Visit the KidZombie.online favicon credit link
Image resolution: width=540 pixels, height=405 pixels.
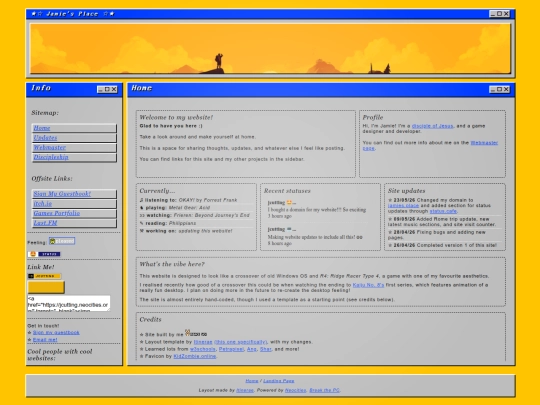click(195, 356)
